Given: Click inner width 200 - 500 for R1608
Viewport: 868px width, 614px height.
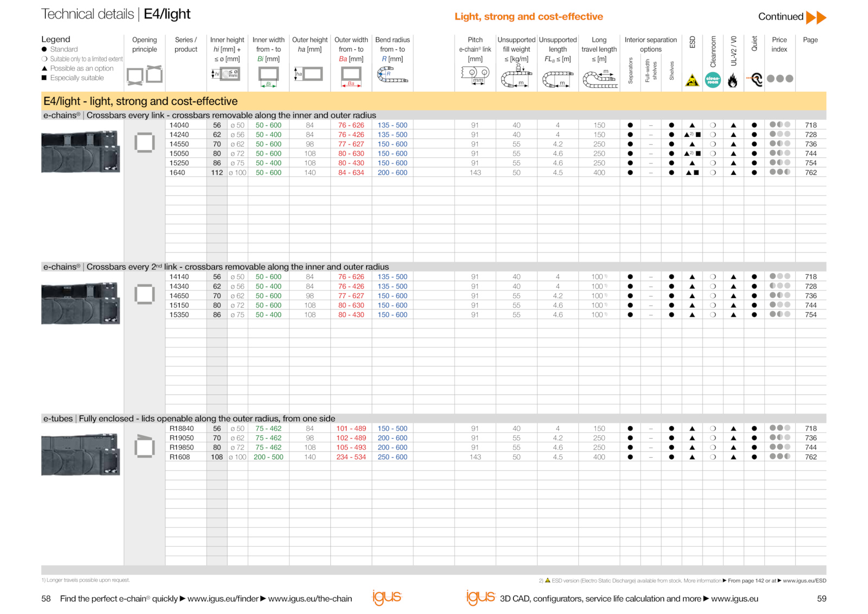Looking at the screenshot, I should point(269,457).
